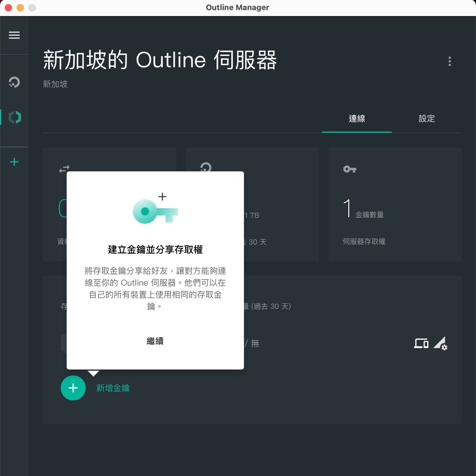Click the key icon in 金鑰數量 card
Image resolution: width=476 pixels, height=476 pixels.
[x=350, y=169]
